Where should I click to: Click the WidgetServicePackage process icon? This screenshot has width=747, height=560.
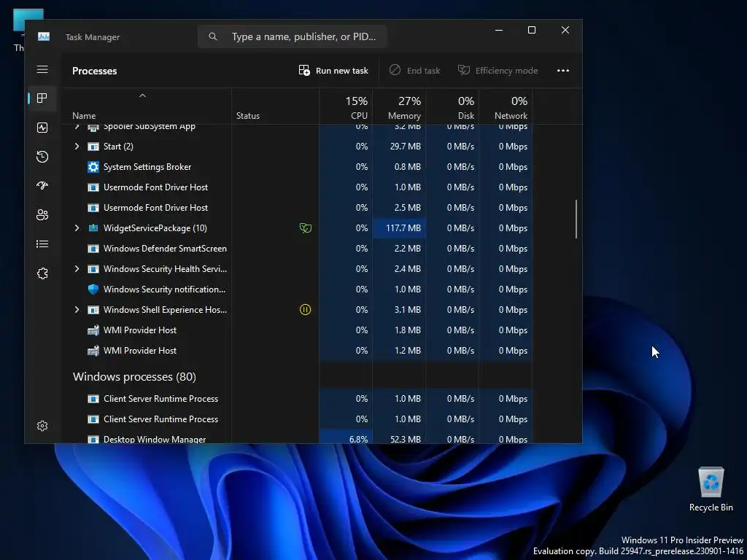tap(93, 228)
